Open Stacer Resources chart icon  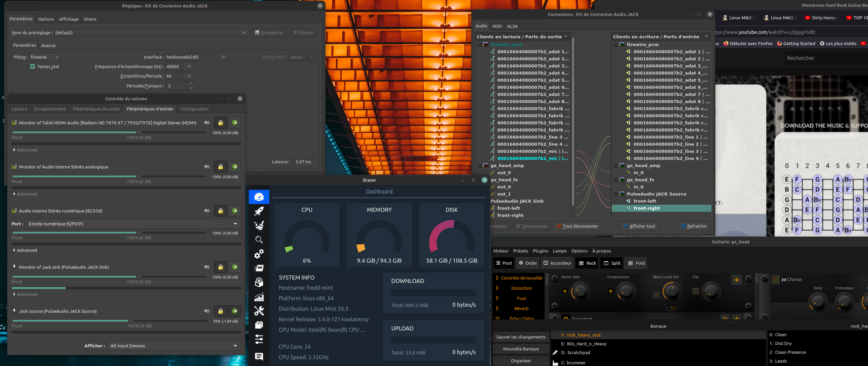pos(259,297)
